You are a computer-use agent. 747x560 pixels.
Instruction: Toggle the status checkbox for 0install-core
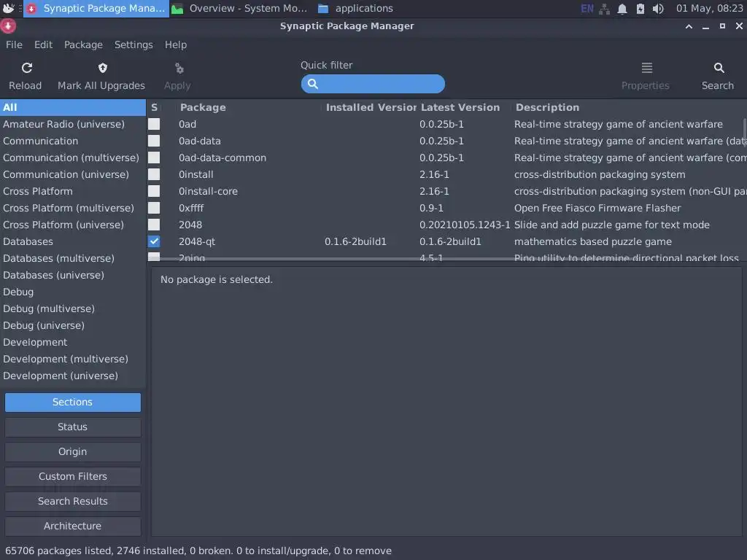coord(154,191)
